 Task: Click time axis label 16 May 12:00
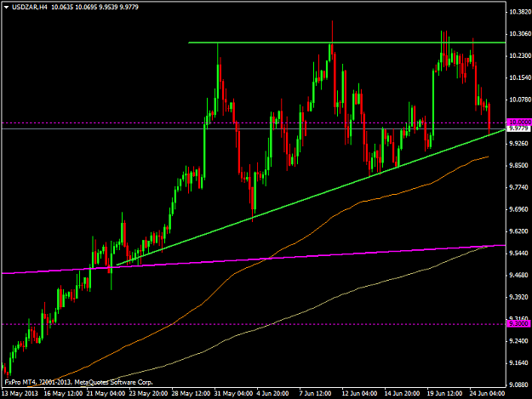pos(63,394)
